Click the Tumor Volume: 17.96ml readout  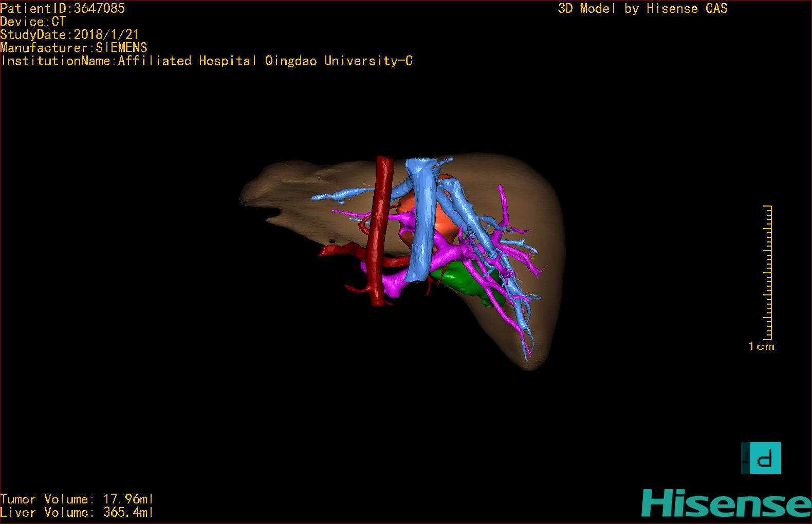coord(77,499)
